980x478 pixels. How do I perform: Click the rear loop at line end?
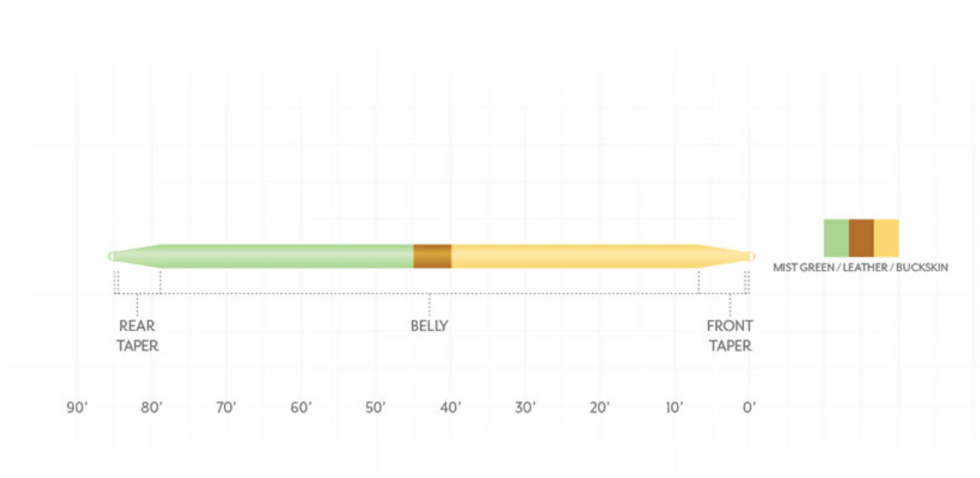click(x=112, y=256)
